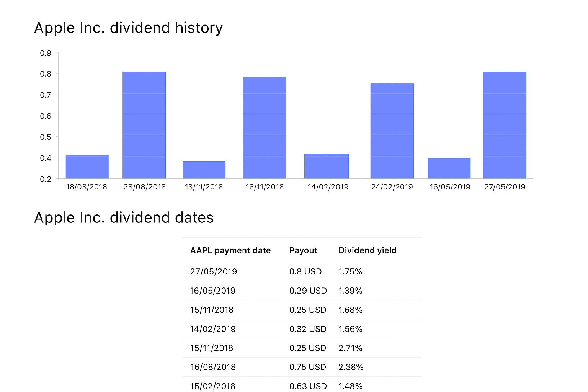The height and width of the screenshot is (392, 588).
Task: Click the 1.48% dividend yield cell
Action: point(350,386)
